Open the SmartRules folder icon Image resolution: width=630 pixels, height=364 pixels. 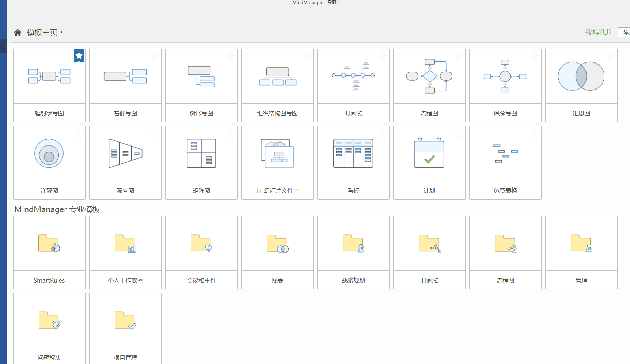point(49,243)
